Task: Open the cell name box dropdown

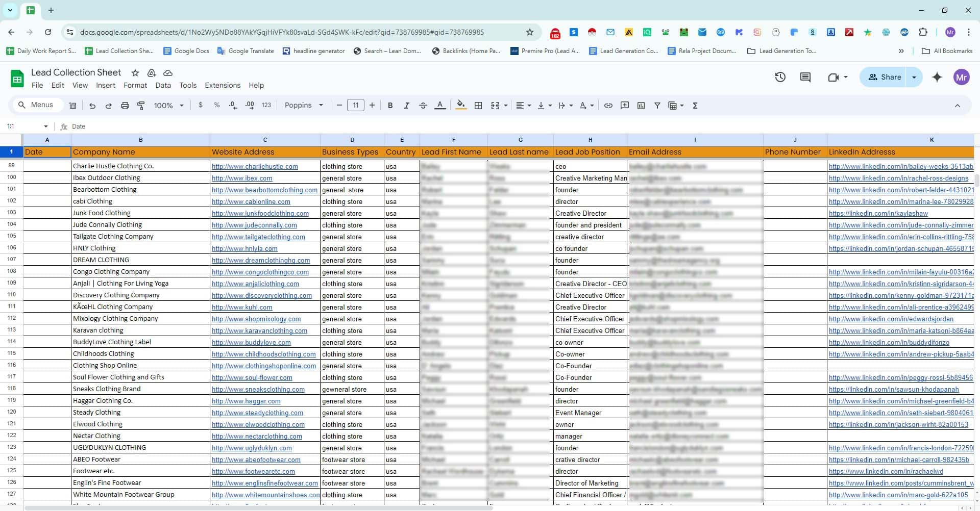Action: click(x=46, y=126)
